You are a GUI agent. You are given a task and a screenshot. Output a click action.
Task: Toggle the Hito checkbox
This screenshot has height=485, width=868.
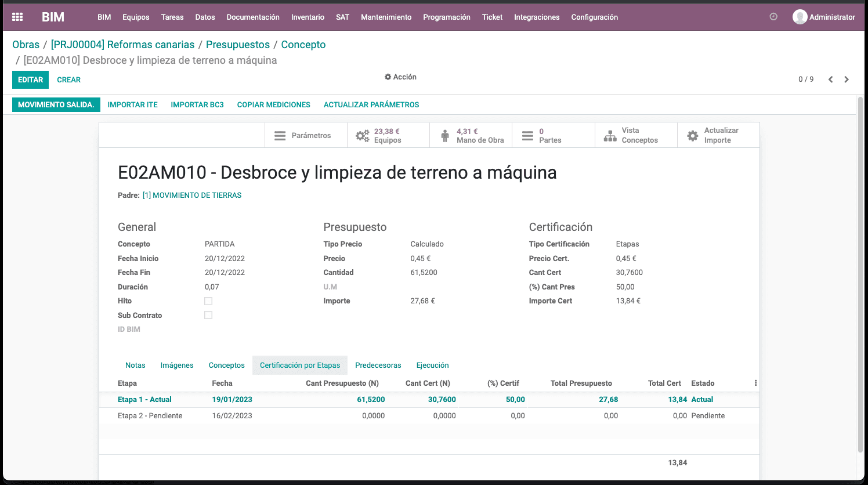point(208,301)
